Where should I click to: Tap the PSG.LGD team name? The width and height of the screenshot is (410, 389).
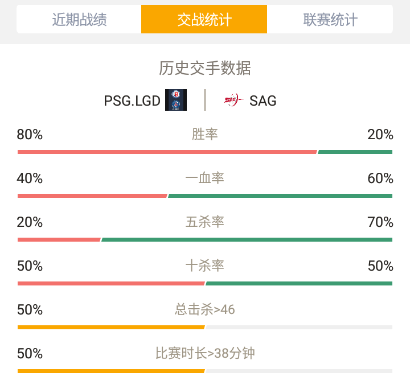[x=132, y=101]
